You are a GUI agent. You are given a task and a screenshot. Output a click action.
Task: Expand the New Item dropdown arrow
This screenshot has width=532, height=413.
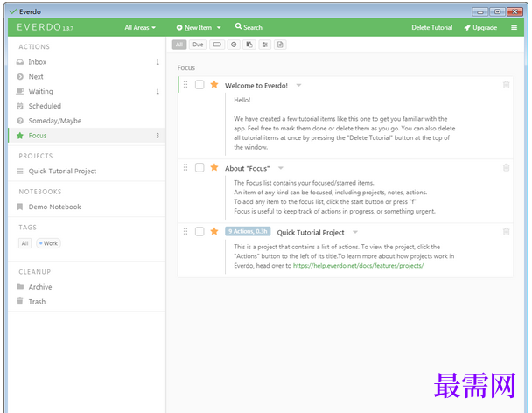(219, 28)
